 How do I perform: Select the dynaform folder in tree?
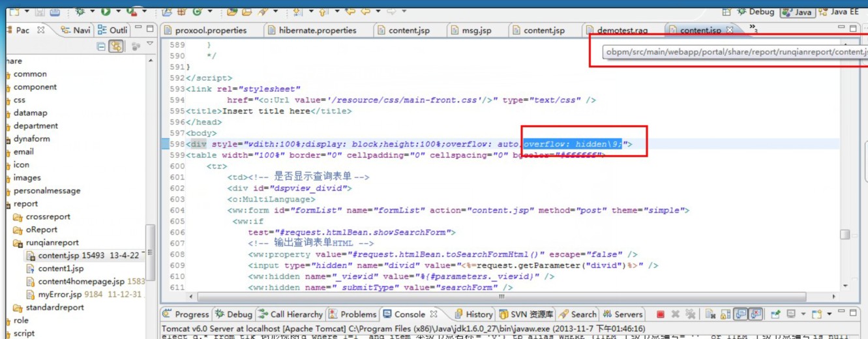coord(31,139)
